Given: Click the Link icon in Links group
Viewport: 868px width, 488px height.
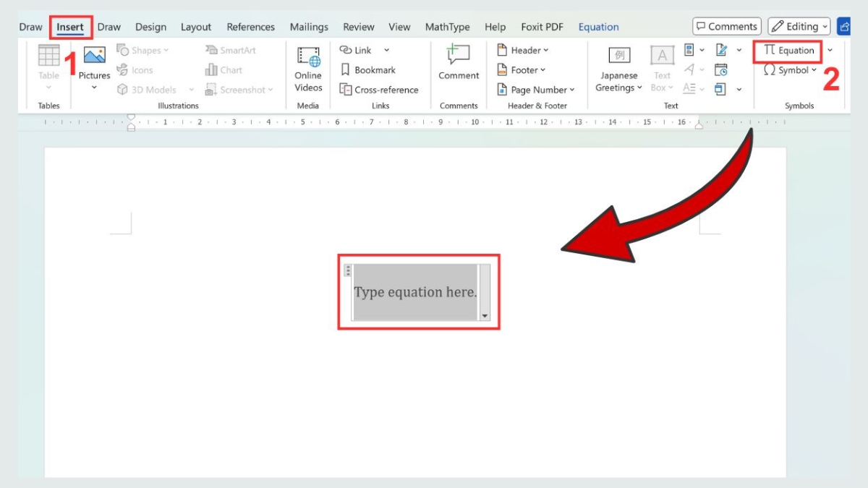Looking at the screenshot, I should [x=346, y=50].
